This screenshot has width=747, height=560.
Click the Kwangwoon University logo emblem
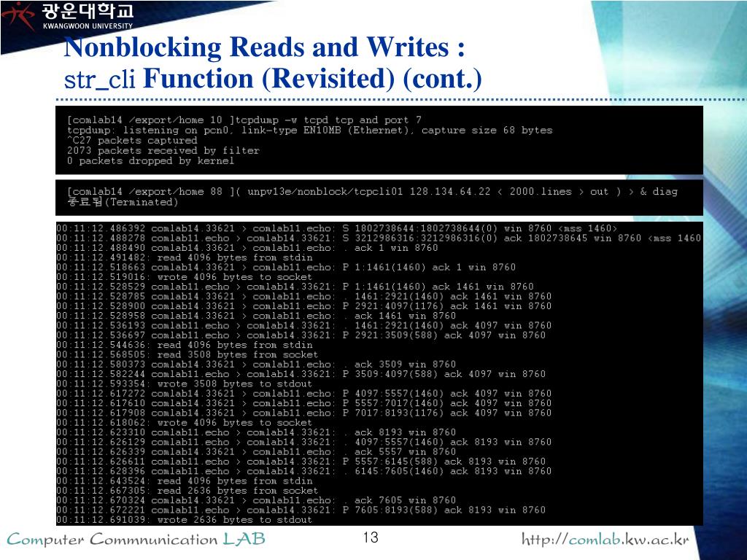(18, 15)
